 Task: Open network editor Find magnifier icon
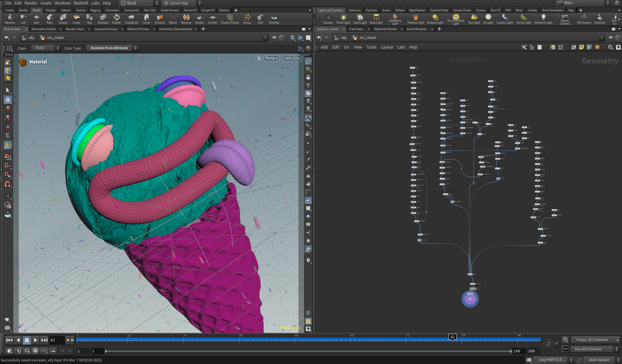coord(610,47)
